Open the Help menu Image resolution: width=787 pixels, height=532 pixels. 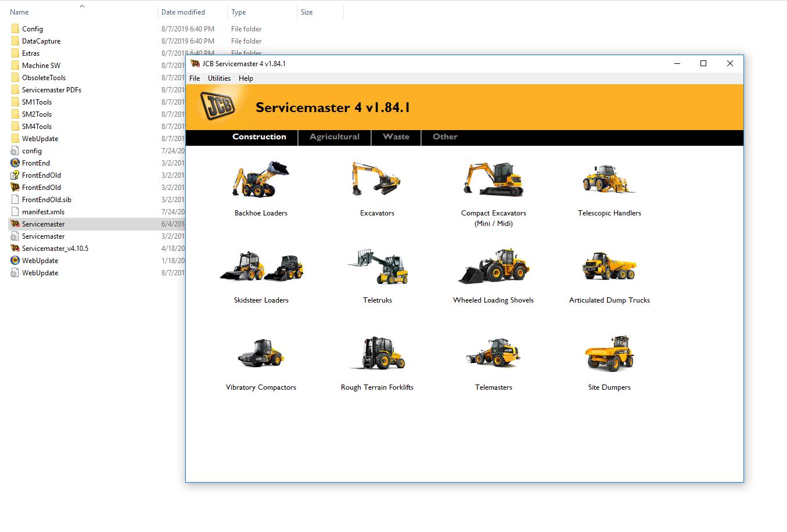tap(246, 78)
